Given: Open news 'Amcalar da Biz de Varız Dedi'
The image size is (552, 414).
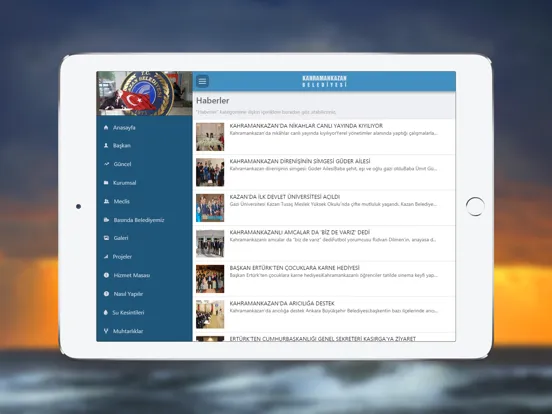Looking at the screenshot, I should (x=300, y=232).
